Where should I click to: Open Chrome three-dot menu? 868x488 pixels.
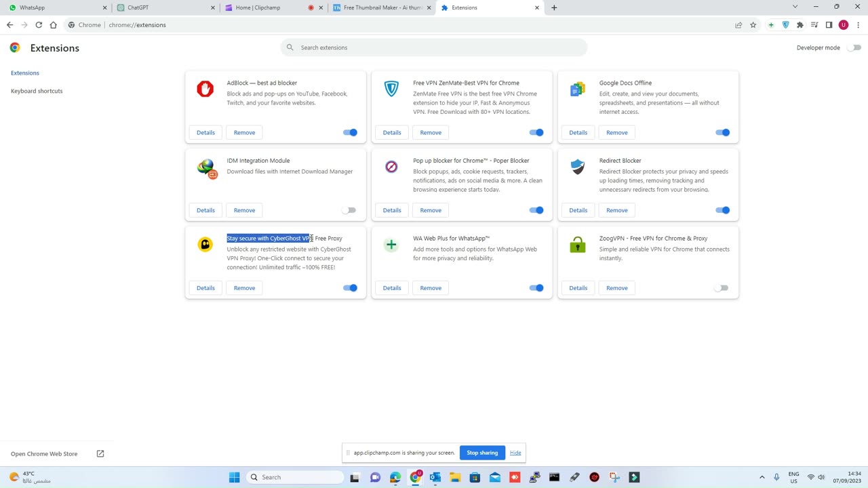tap(858, 25)
